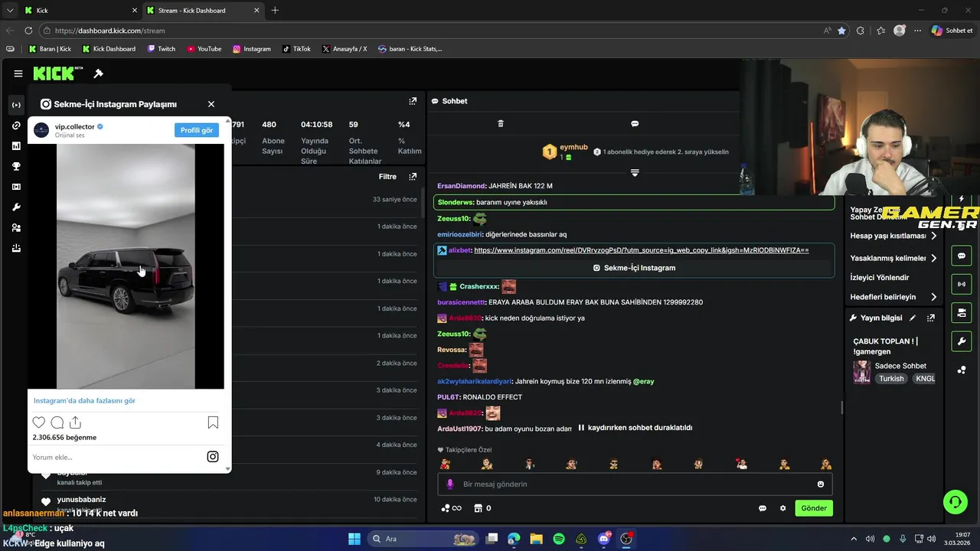Expand the gift leaderboard chevron under eymhub

[x=635, y=173]
